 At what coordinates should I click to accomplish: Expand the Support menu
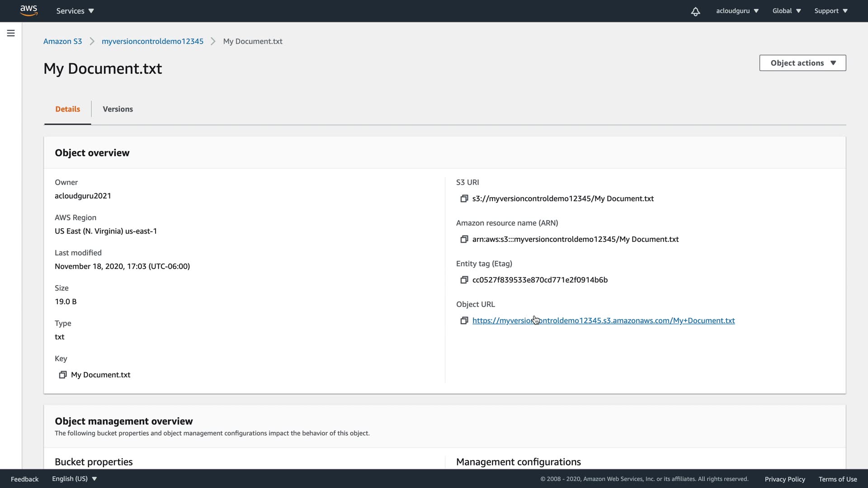coord(830,11)
